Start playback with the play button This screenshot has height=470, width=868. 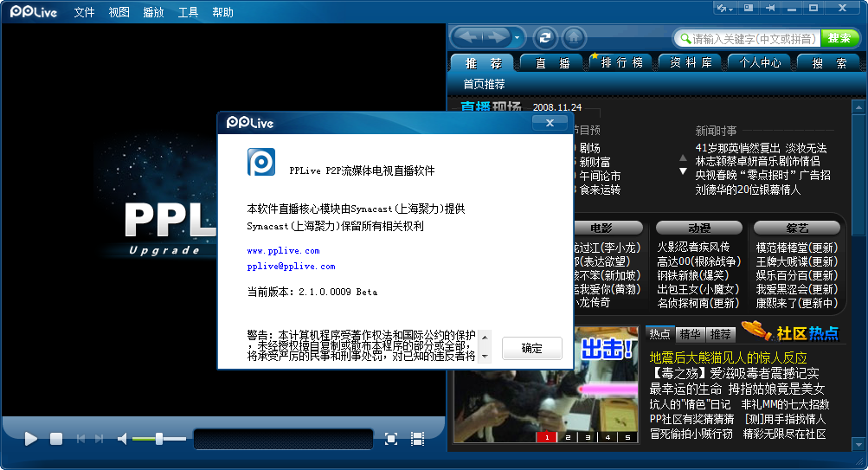click(31, 439)
